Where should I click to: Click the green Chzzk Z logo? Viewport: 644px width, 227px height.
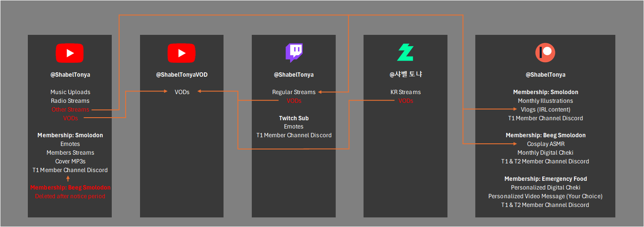405,53
